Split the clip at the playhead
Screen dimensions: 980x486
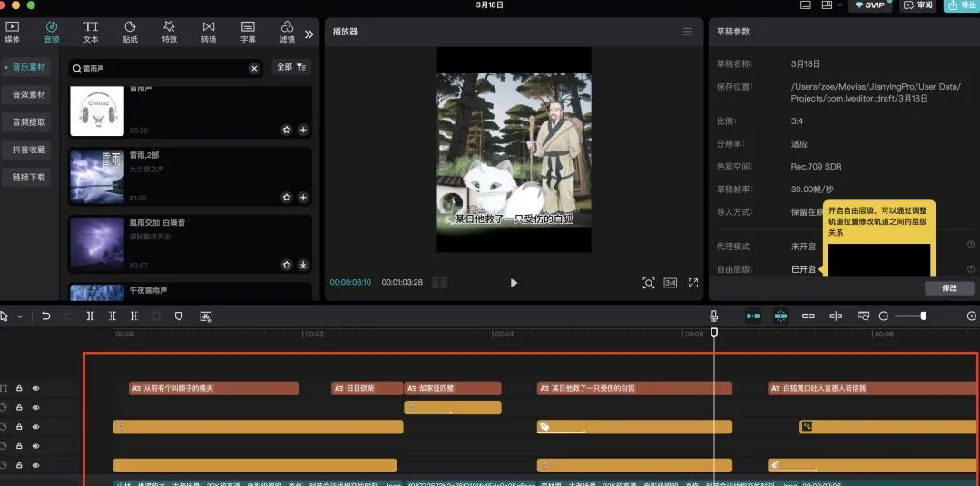click(x=90, y=316)
